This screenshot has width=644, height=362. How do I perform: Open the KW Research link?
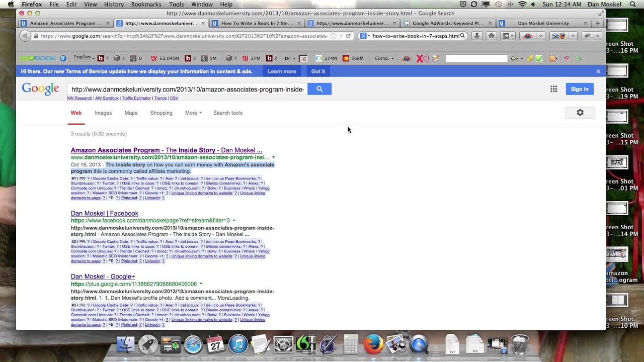tap(79, 98)
